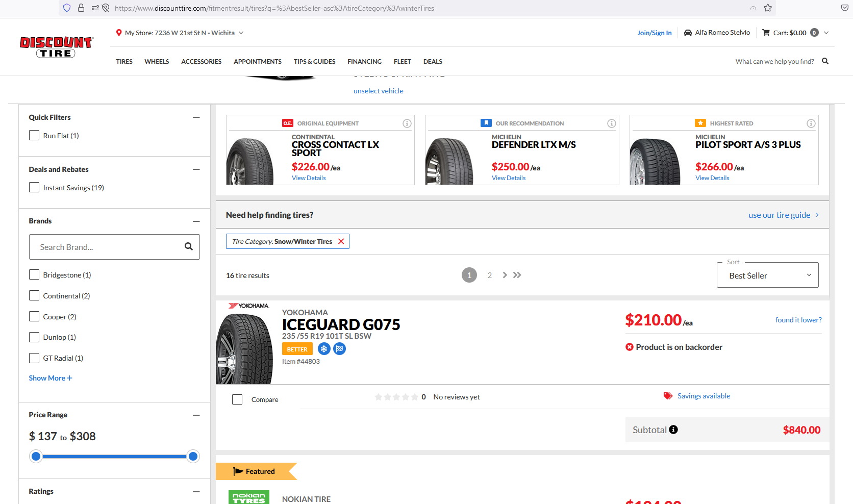Click the search magnifier in the header

pos(825,61)
